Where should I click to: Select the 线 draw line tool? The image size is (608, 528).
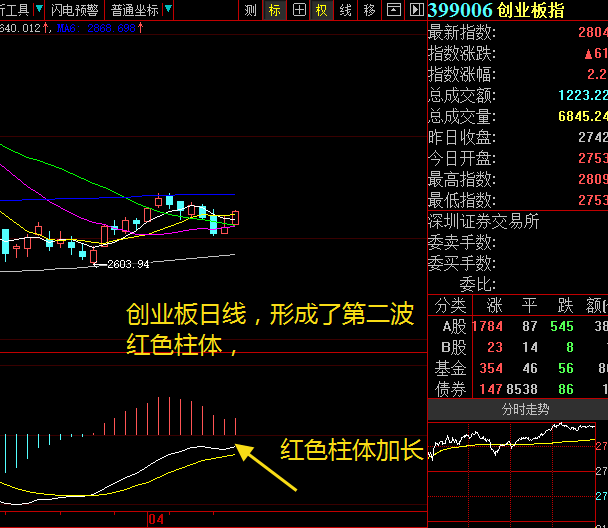(346, 10)
